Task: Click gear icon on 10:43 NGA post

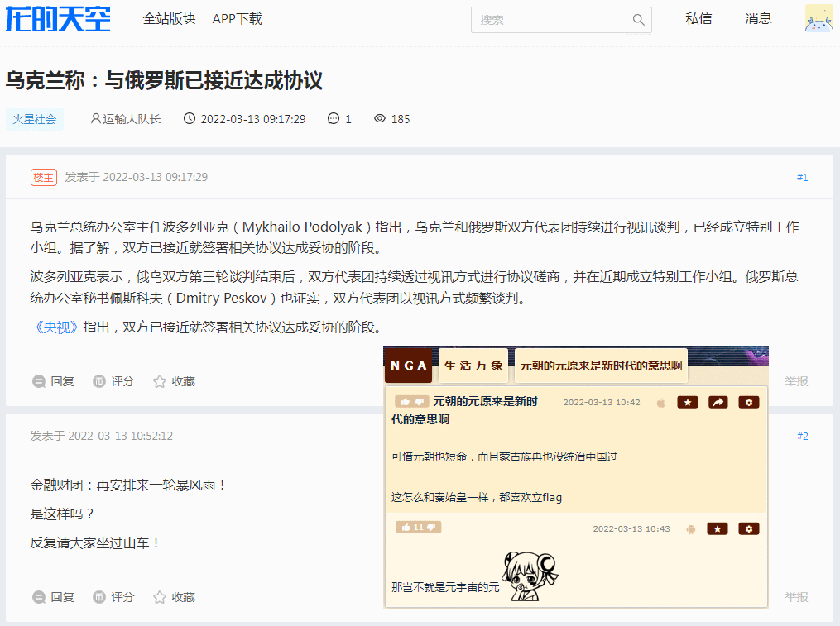Action: (x=749, y=529)
